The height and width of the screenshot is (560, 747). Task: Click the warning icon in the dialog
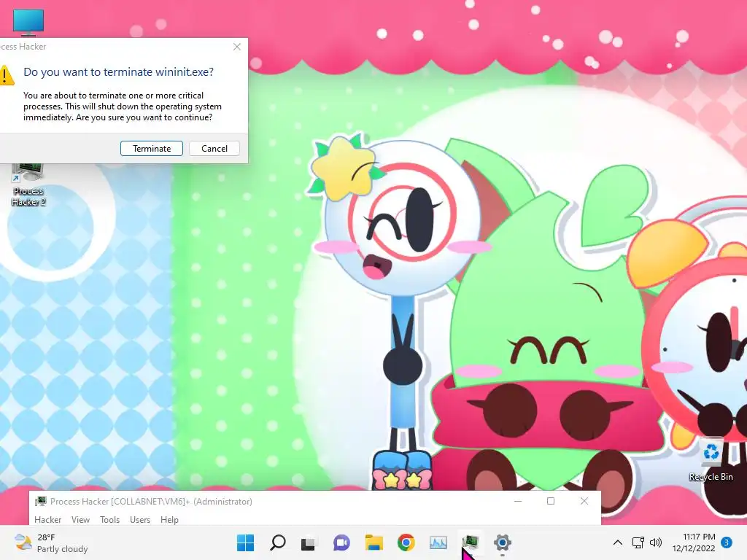[x=7, y=75]
